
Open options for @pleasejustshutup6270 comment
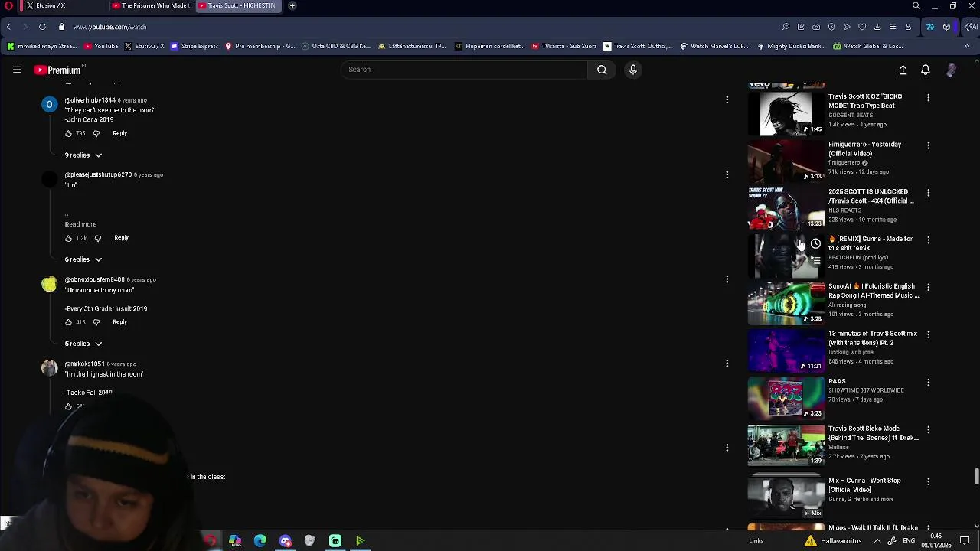727,174
